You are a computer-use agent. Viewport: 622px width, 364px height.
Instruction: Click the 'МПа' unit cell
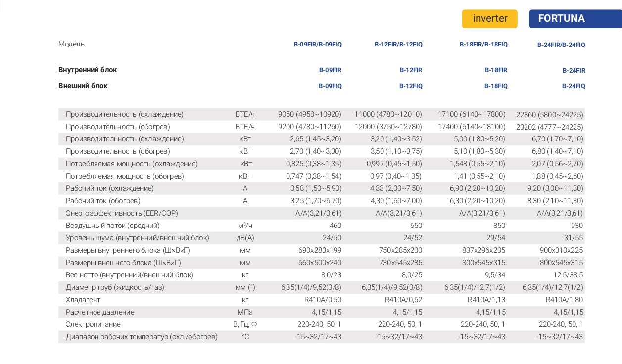(245, 312)
